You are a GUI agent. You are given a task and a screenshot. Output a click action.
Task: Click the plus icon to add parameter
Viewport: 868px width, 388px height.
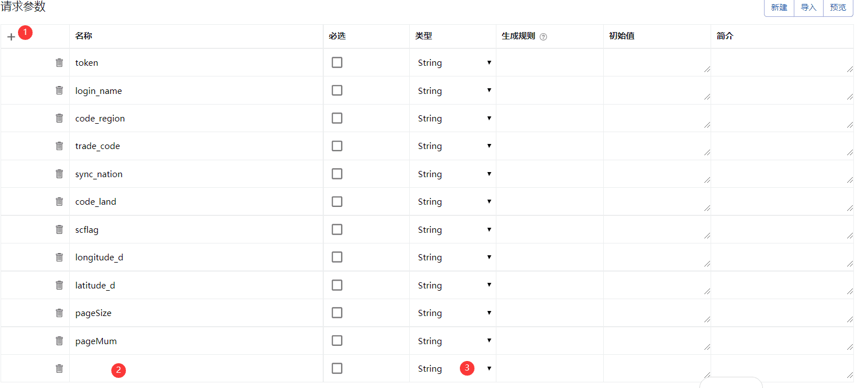coord(11,37)
